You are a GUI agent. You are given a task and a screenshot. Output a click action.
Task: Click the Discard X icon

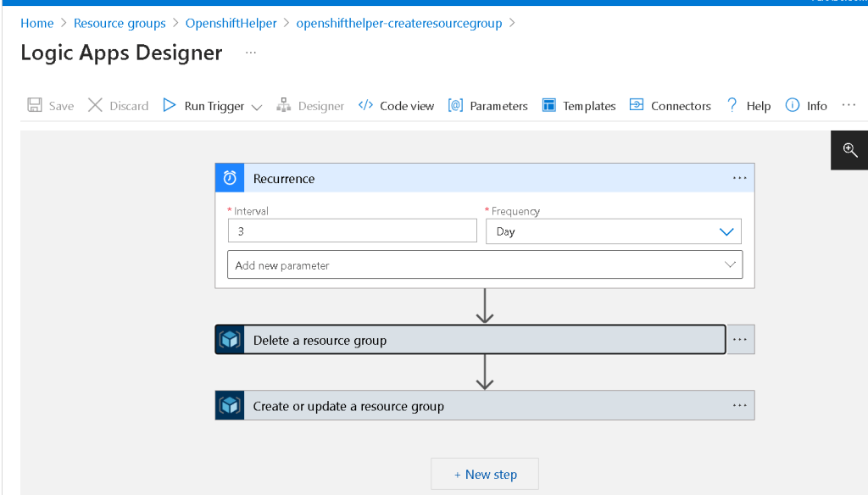click(x=95, y=105)
